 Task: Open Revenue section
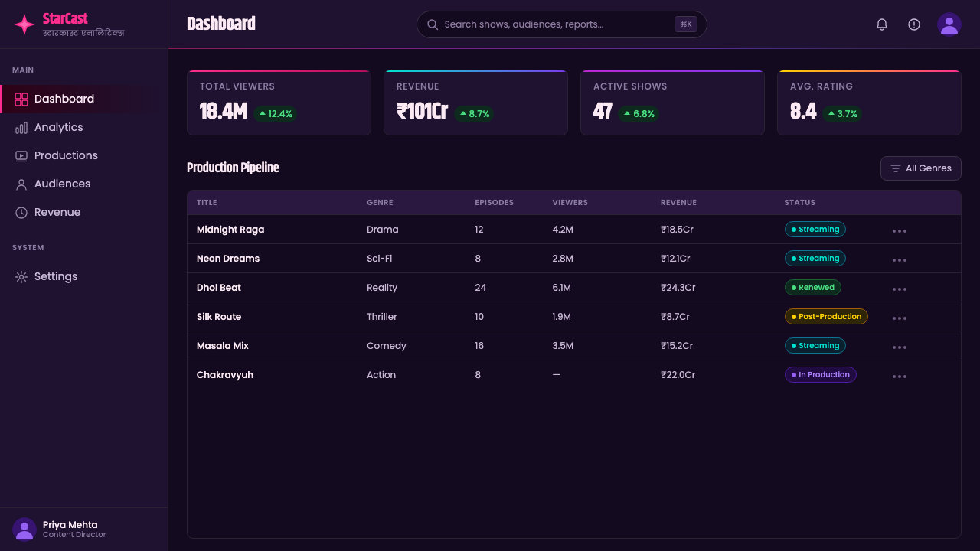coord(84,213)
